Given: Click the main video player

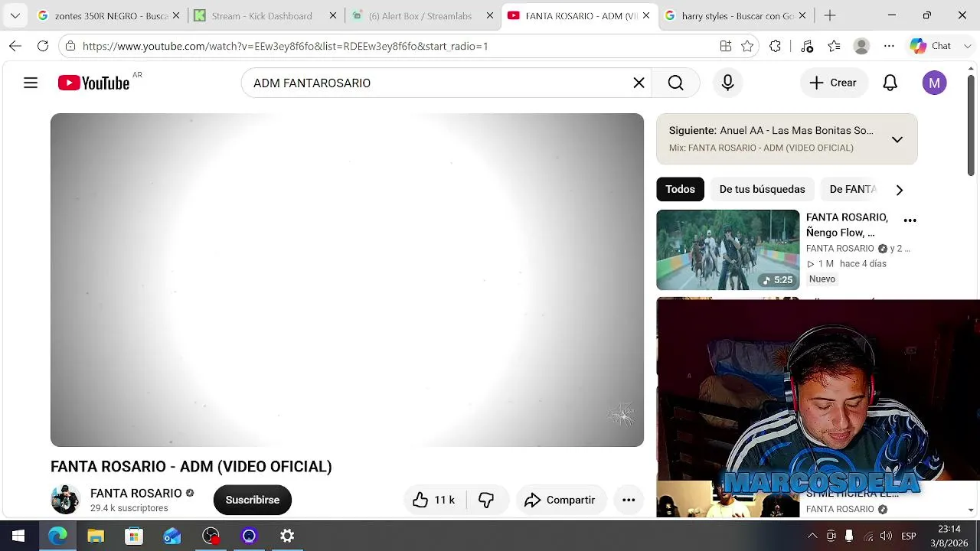Looking at the screenshot, I should pos(347,280).
